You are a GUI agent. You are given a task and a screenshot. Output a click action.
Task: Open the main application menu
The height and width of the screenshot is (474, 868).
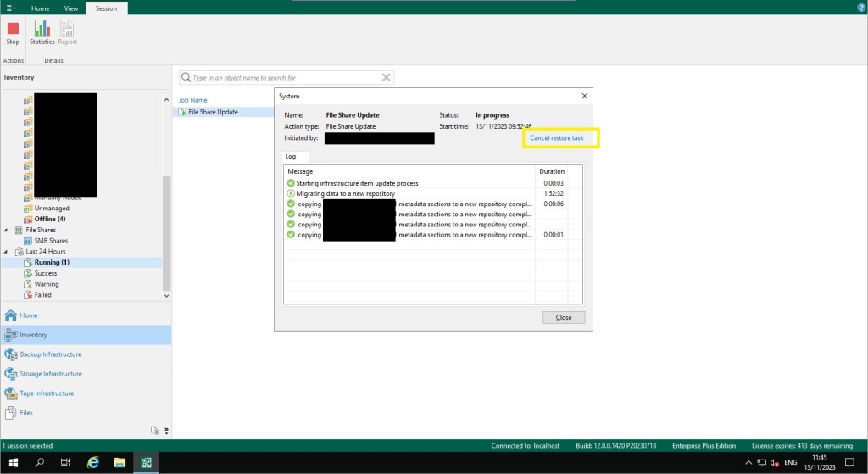pos(10,8)
